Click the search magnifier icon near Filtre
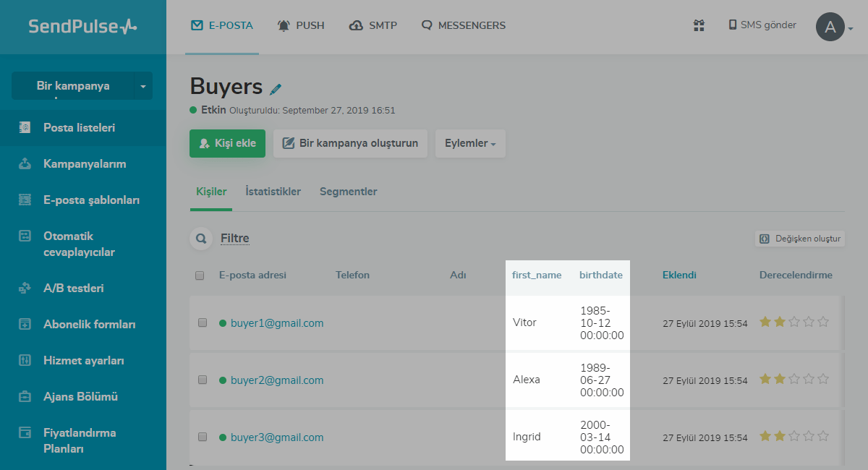This screenshot has width=868, height=470. [x=201, y=239]
